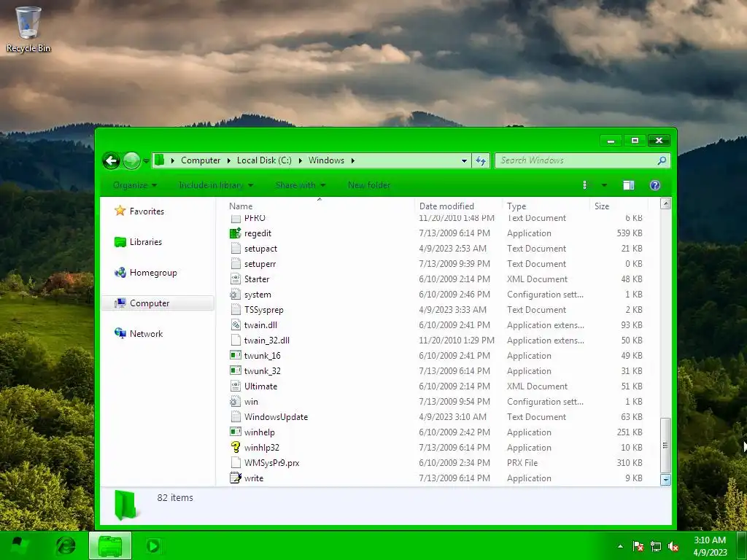Click the muted volume tray icon

(673, 546)
